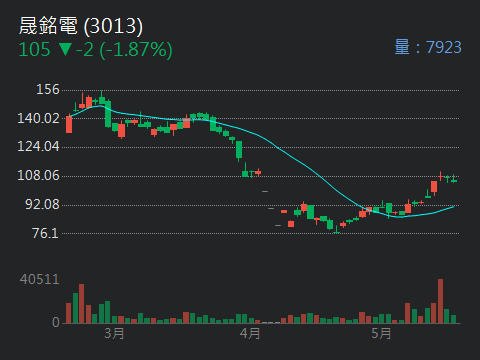The image size is (480, 360).
Task: Click the 140.02 price axis label
Action: (38, 118)
